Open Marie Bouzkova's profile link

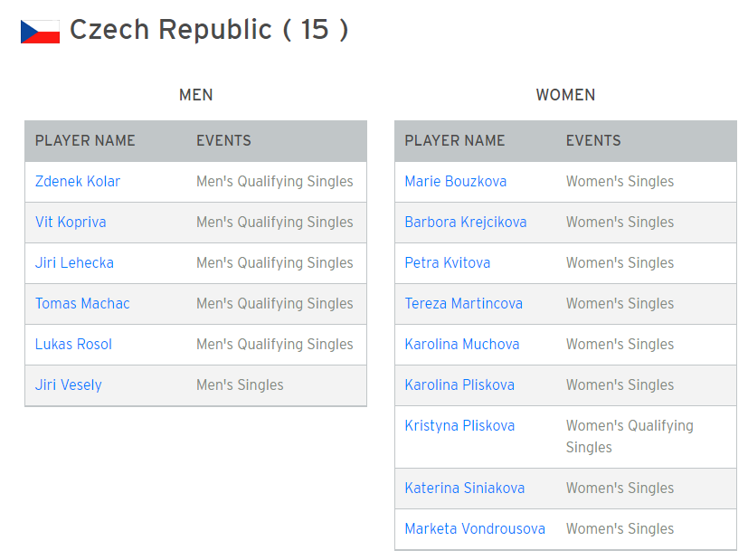[x=456, y=181]
